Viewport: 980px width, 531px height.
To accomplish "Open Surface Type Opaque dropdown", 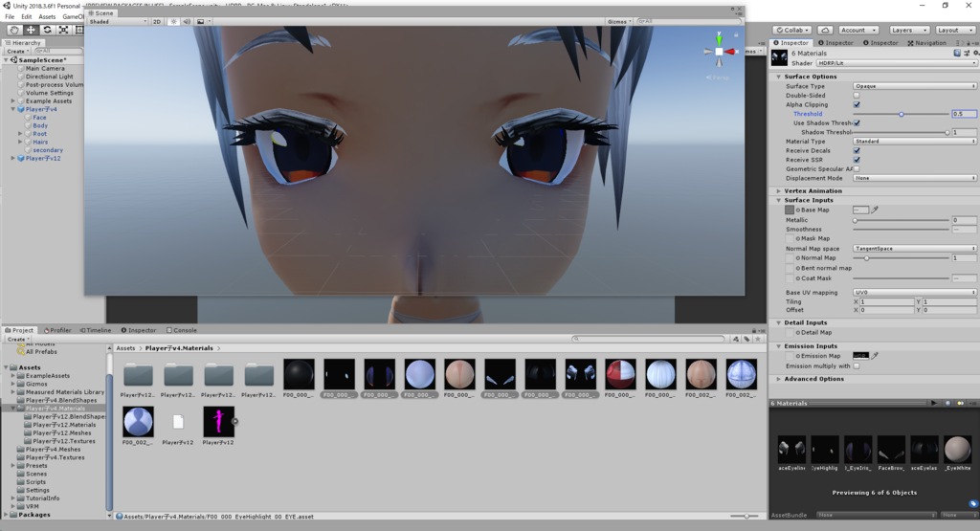I will (x=914, y=86).
